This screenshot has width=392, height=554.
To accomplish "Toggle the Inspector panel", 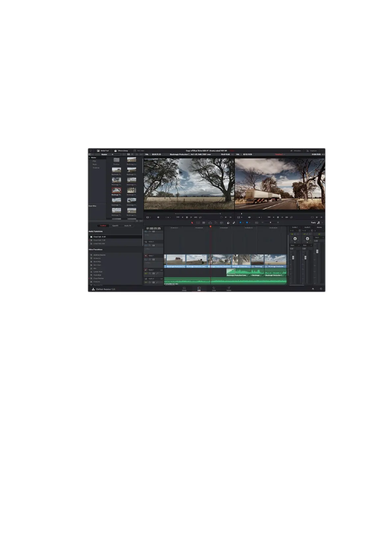I will tap(311, 151).
